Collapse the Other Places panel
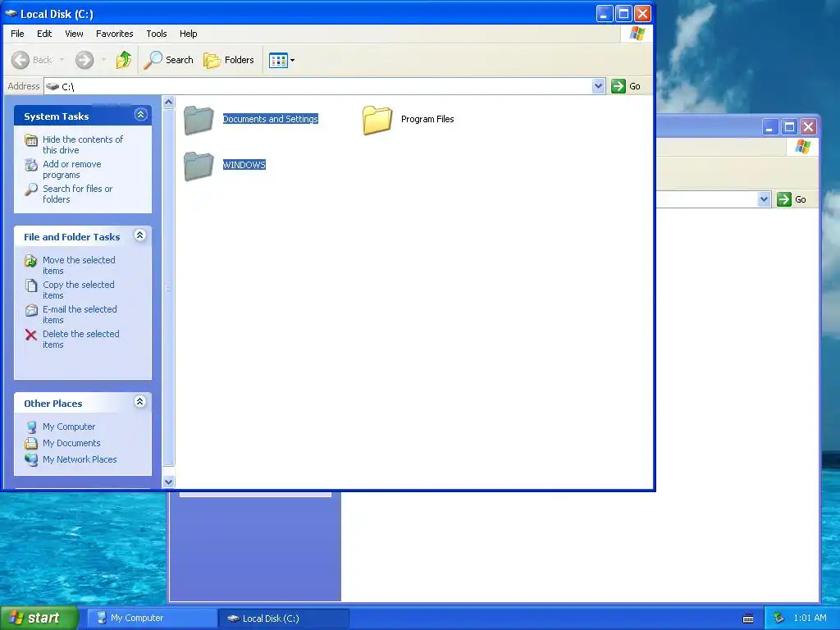 [139, 402]
